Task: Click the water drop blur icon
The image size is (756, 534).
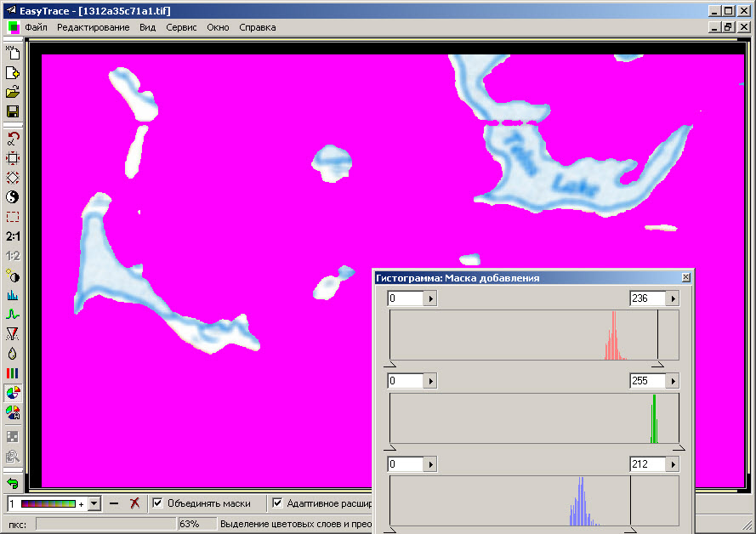Action: tap(13, 354)
